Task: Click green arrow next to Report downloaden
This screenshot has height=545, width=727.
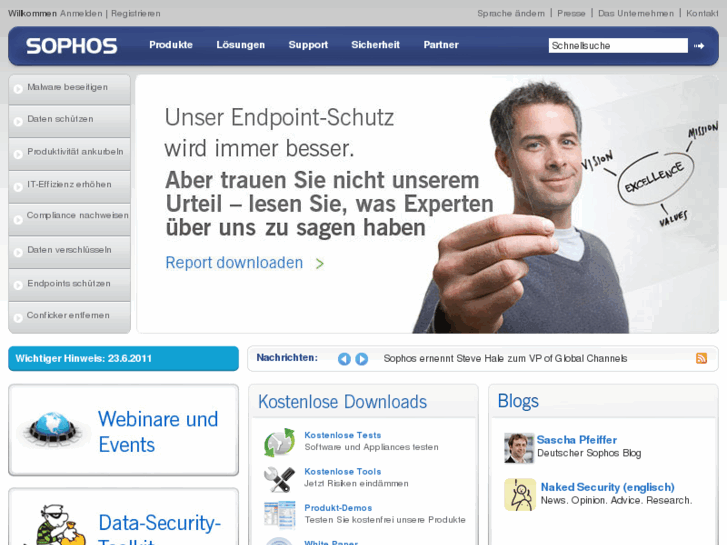Action: (x=319, y=263)
